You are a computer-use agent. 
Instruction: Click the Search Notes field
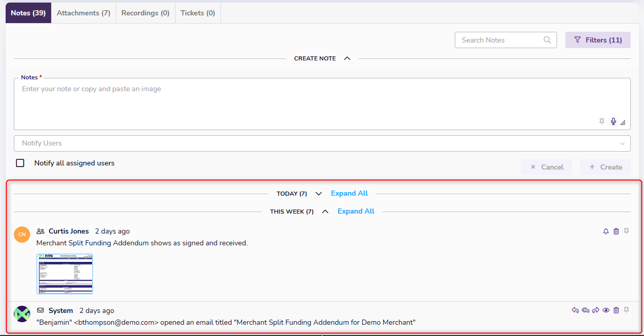tap(506, 40)
